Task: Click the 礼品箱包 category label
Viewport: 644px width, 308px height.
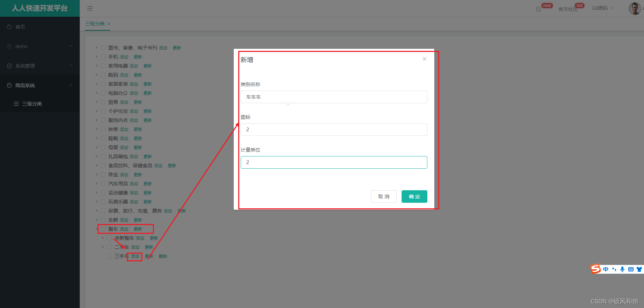Action: (x=118, y=156)
